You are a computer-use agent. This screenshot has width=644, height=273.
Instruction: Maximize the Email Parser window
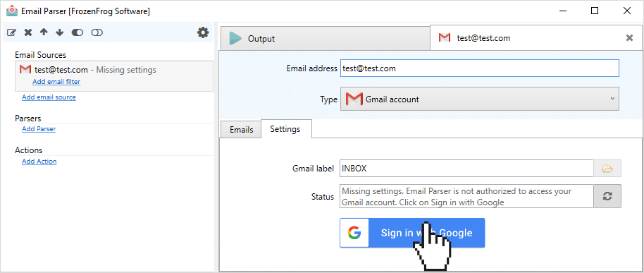(594, 11)
